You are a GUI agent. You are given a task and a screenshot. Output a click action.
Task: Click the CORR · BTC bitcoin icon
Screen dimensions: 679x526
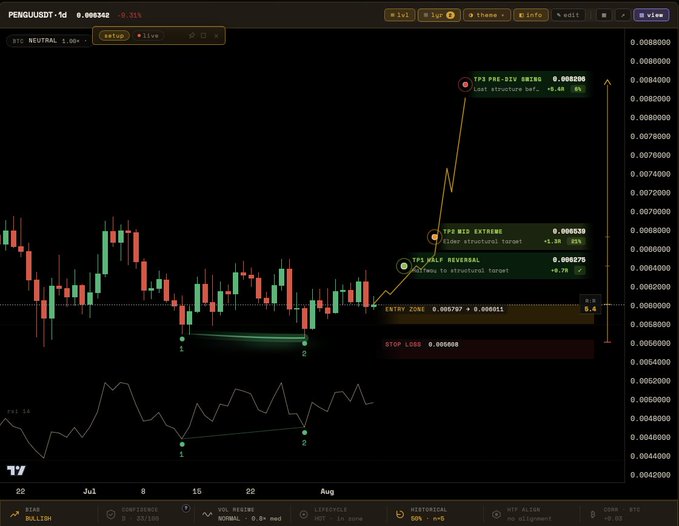(x=593, y=514)
